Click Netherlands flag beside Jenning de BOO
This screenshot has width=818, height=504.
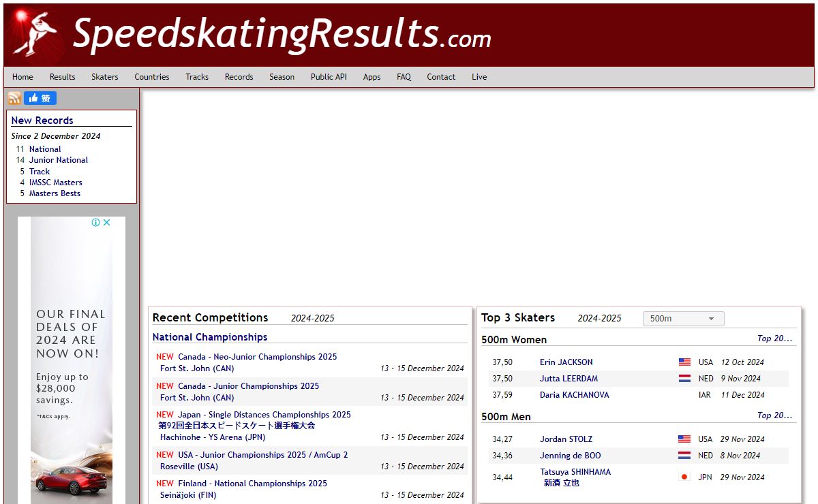pyautogui.click(x=684, y=456)
